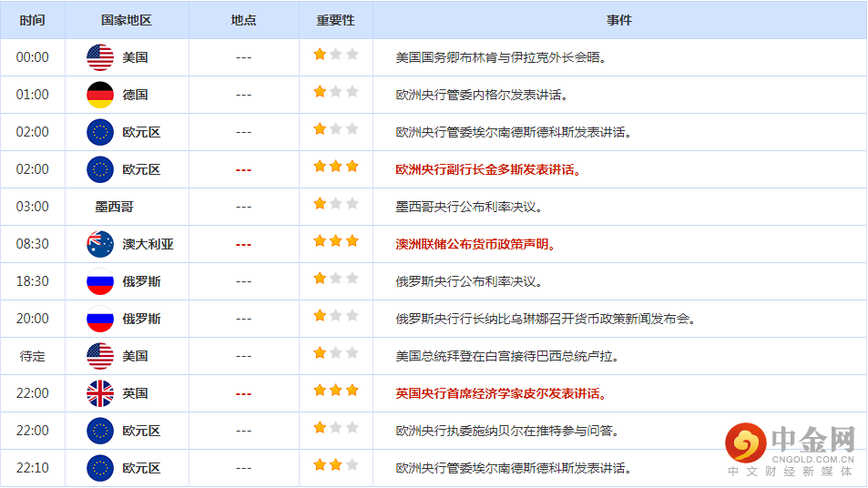Click the EU flag in the 22:10 row

pos(100,468)
